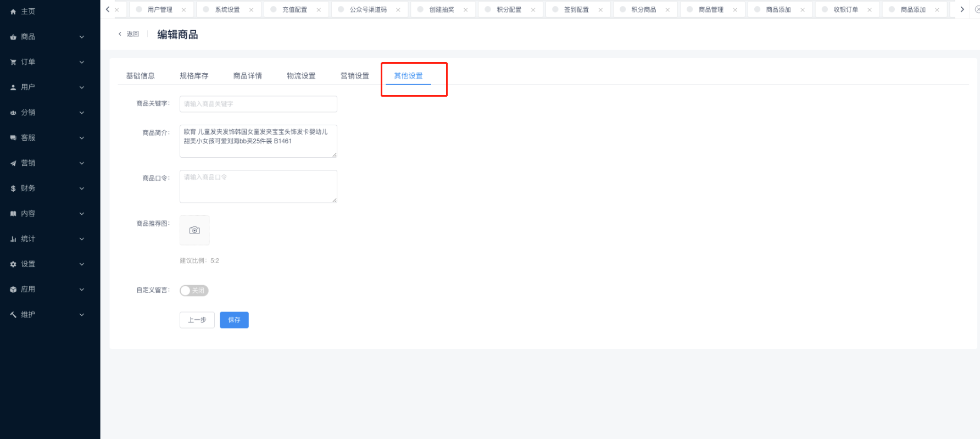Click the dollar icon for 财务
Screen dimensions: 980x439
(x=13, y=188)
